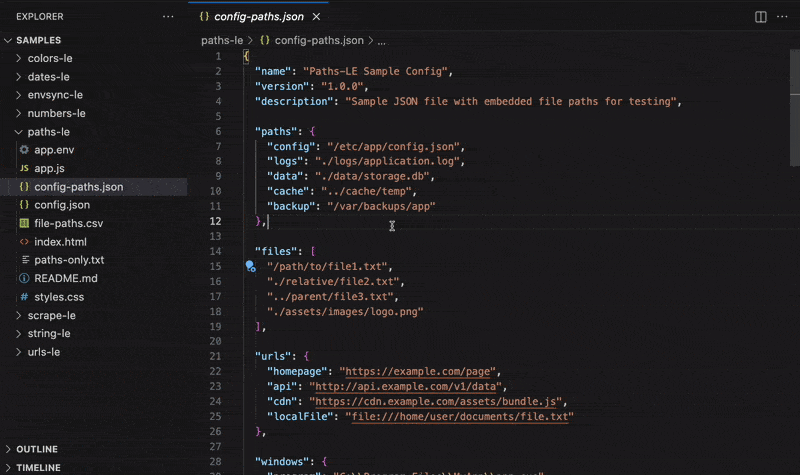Click text file icon beside paths-only.txt
Screen dimensions: 800x475
24,260
